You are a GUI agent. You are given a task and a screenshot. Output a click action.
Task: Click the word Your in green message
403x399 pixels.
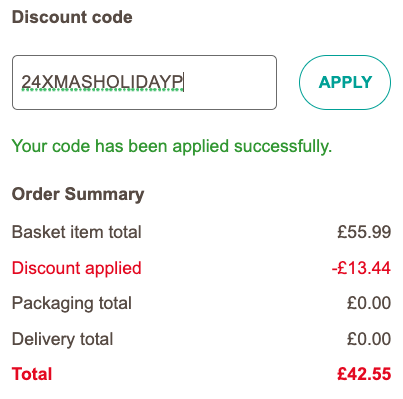click(x=29, y=146)
